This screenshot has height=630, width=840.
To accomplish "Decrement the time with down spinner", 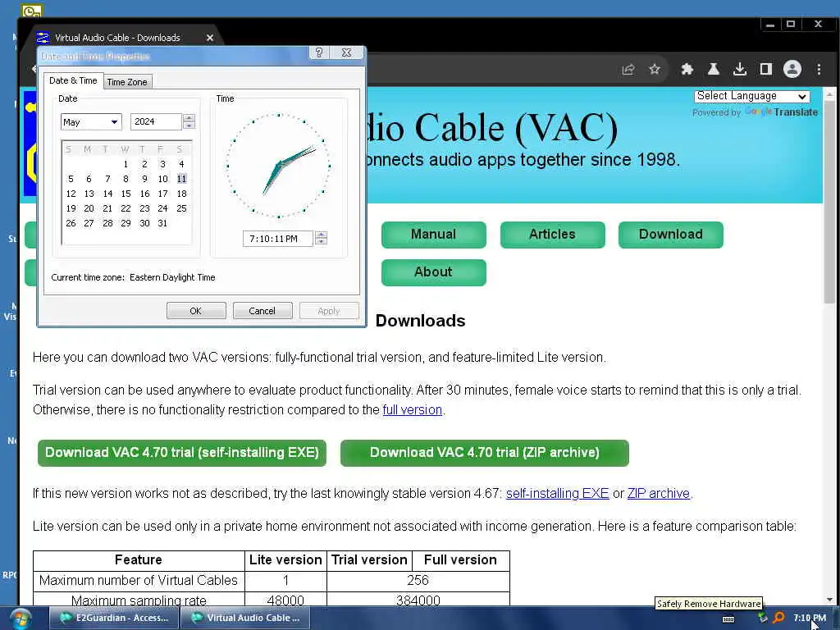I will pos(321,242).
